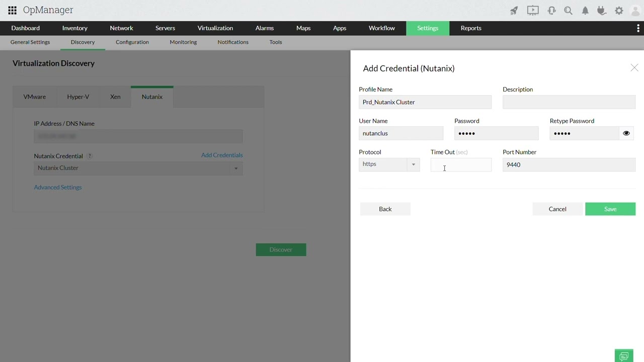Open the Workflow menu
Screen dimensions: 644x362
pyautogui.click(x=382, y=28)
